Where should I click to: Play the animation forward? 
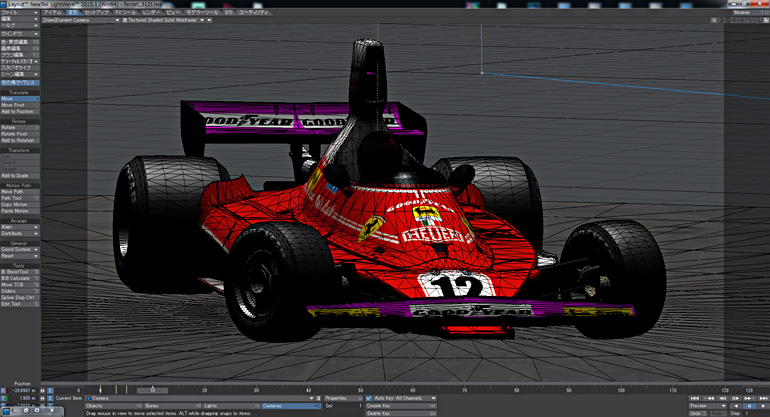763,406
